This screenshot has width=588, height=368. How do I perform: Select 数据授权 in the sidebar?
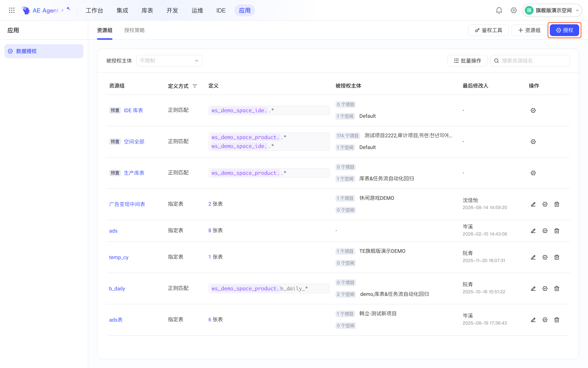pos(44,51)
